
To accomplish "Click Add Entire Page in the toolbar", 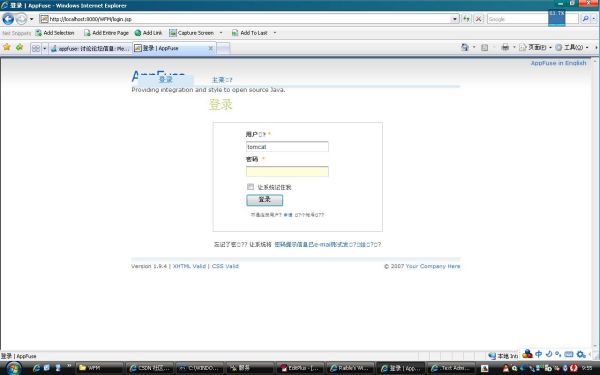I will [x=106, y=33].
